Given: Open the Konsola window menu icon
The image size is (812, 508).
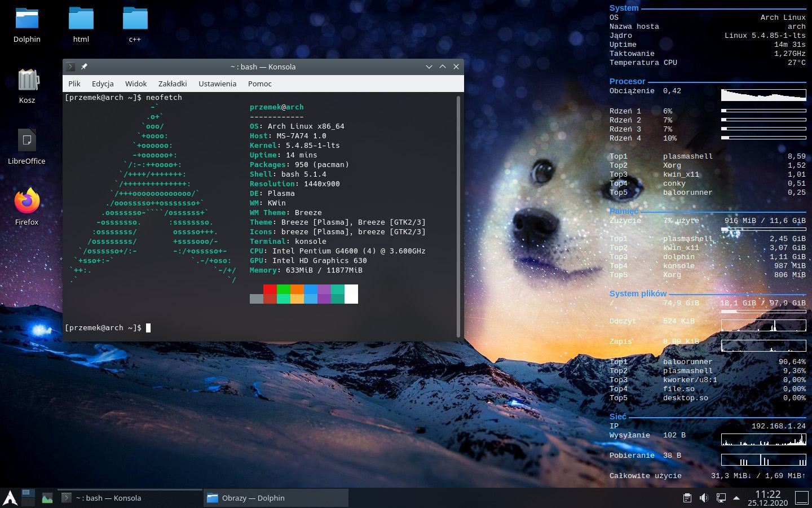Looking at the screenshot, I should pos(70,67).
